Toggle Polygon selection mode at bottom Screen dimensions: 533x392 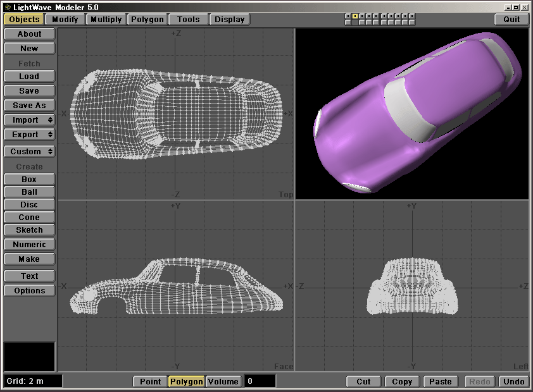186,381
